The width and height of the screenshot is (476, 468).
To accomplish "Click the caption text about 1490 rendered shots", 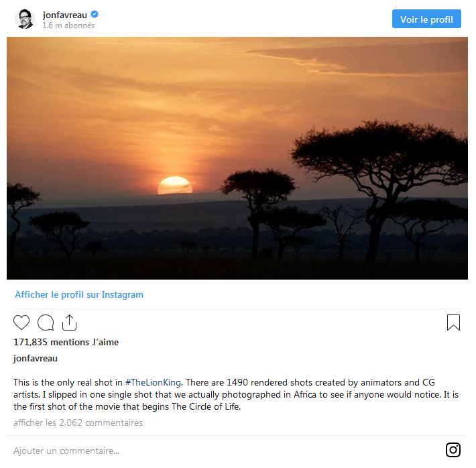I will point(236,394).
